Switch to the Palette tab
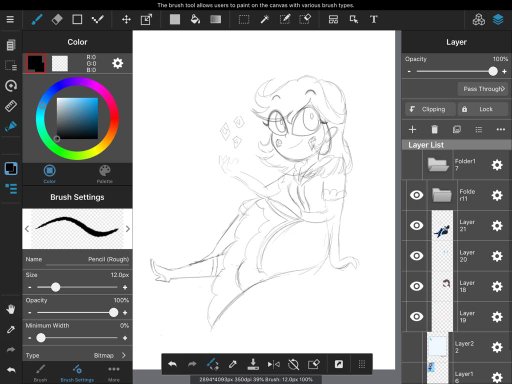Screen dimensions: 512x384 [105, 174]
